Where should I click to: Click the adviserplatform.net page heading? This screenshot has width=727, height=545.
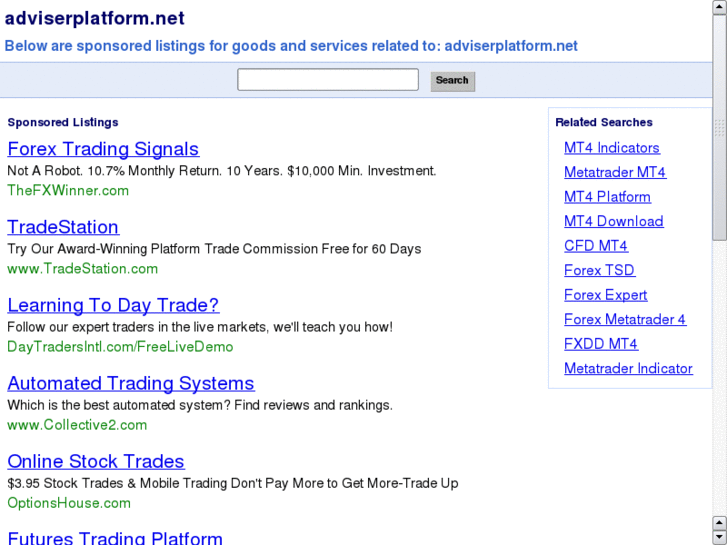95,19
